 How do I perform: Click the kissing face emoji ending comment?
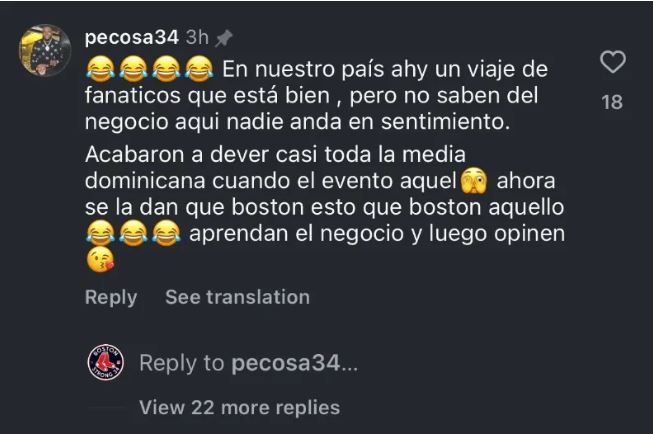click(x=100, y=259)
